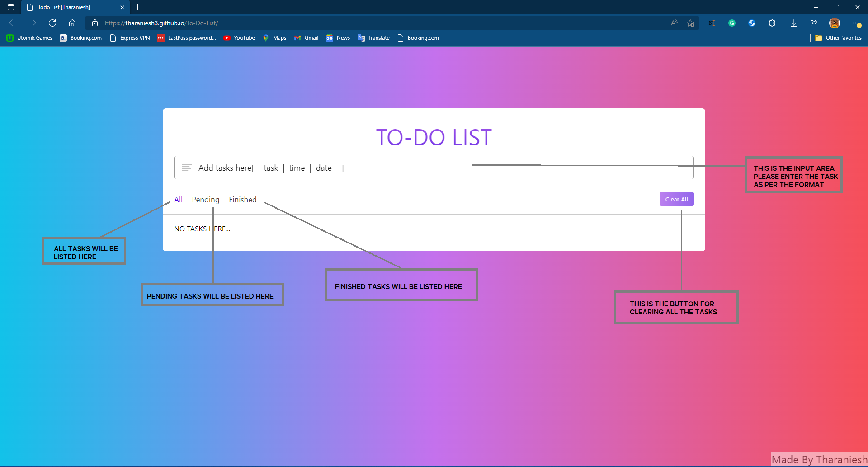Click the browser Back arrow
Screen dimensions: 868x467
point(13,23)
